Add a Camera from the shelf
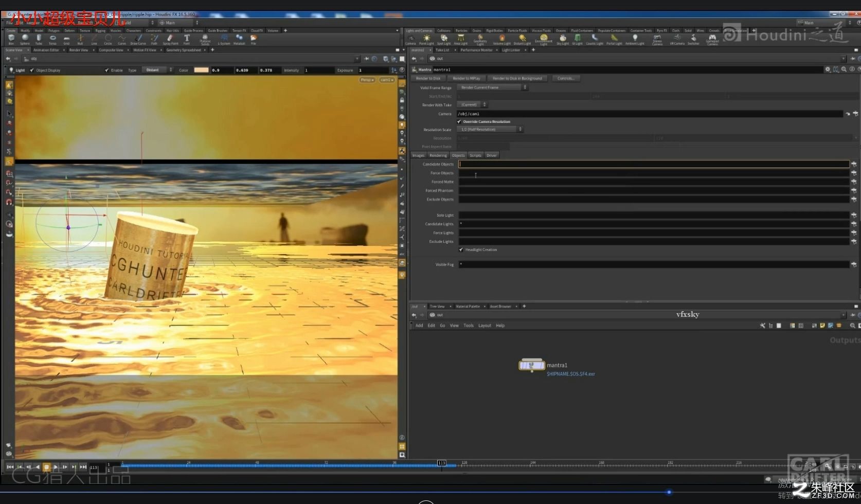 point(410,40)
